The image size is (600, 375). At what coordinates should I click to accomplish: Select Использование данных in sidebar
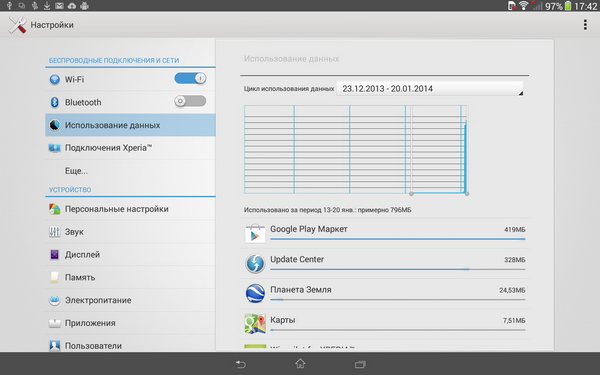pyautogui.click(x=130, y=125)
